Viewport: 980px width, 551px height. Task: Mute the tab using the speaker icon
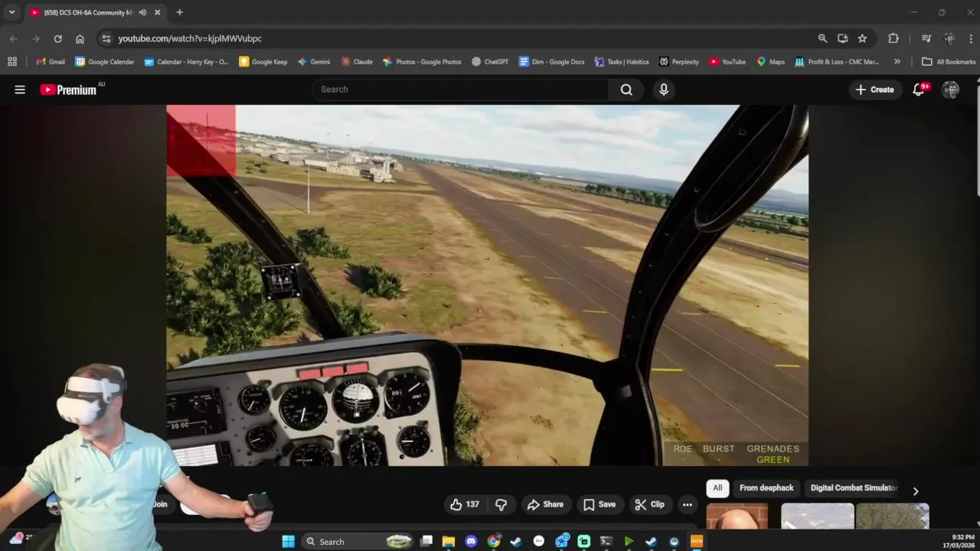click(142, 12)
